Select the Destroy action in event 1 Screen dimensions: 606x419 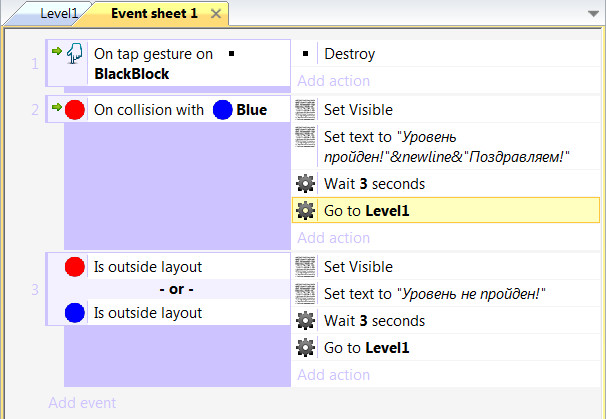[346, 54]
